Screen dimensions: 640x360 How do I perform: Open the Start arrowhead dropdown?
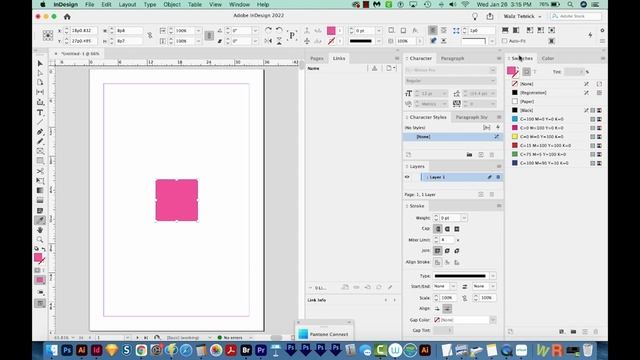pyautogui.click(x=453, y=287)
